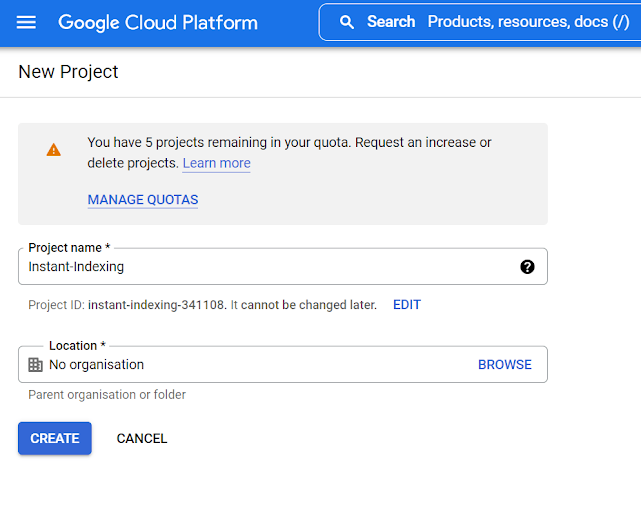Click the project ID instant-indexing-341108 text
This screenshot has height=510, width=641.
[x=156, y=305]
